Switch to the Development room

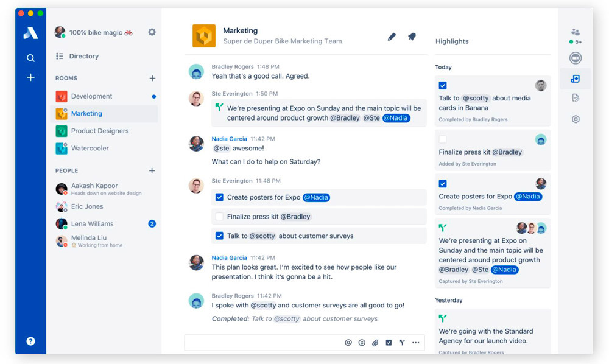pos(91,96)
